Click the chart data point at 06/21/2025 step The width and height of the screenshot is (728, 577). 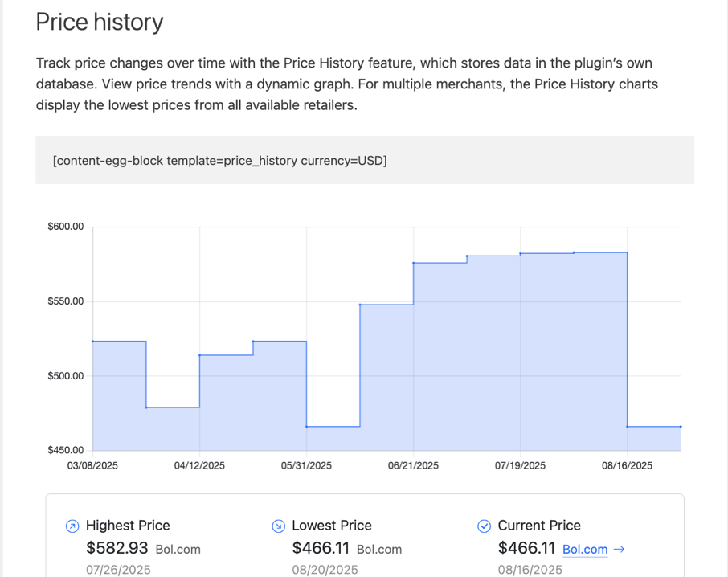pyautogui.click(x=414, y=264)
